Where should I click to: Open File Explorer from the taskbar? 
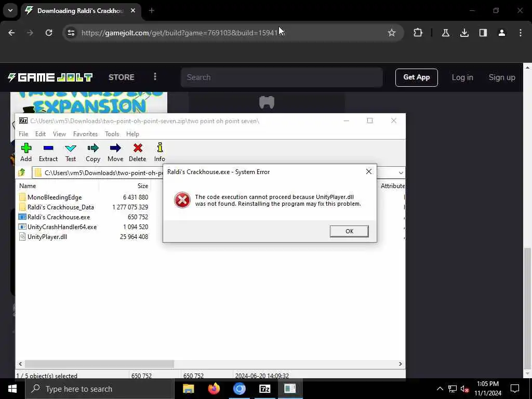[188, 389]
